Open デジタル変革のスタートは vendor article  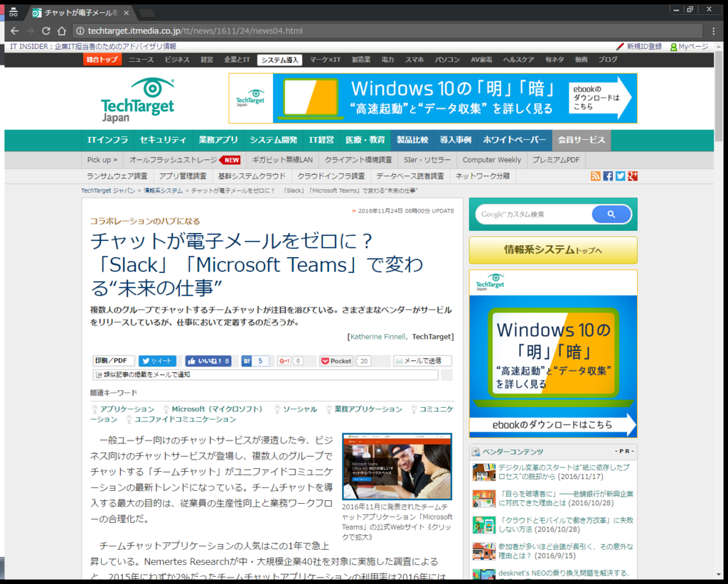tap(564, 472)
